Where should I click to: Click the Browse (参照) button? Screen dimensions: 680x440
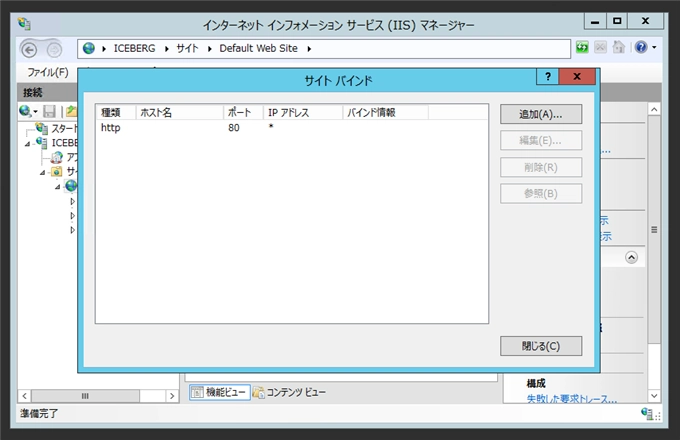tap(541, 194)
